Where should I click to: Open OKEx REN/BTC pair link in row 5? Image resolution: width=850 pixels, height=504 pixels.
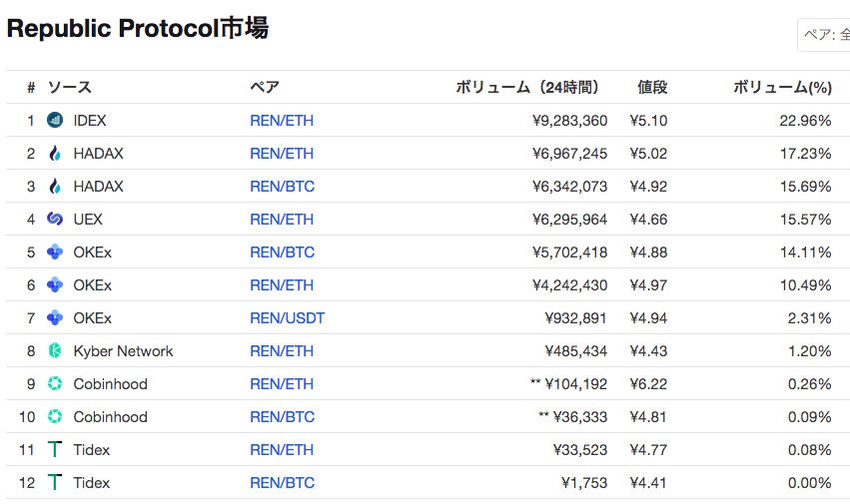click(282, 252)
